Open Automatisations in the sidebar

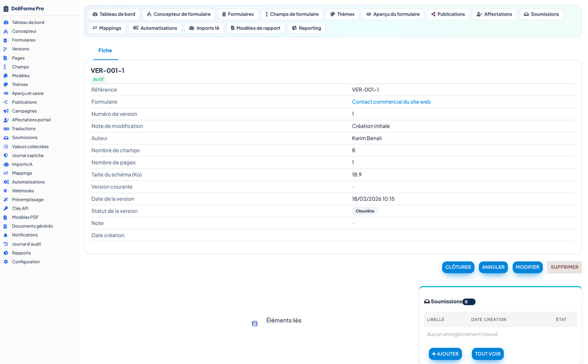pyautogui.click(x=28, y=182)
